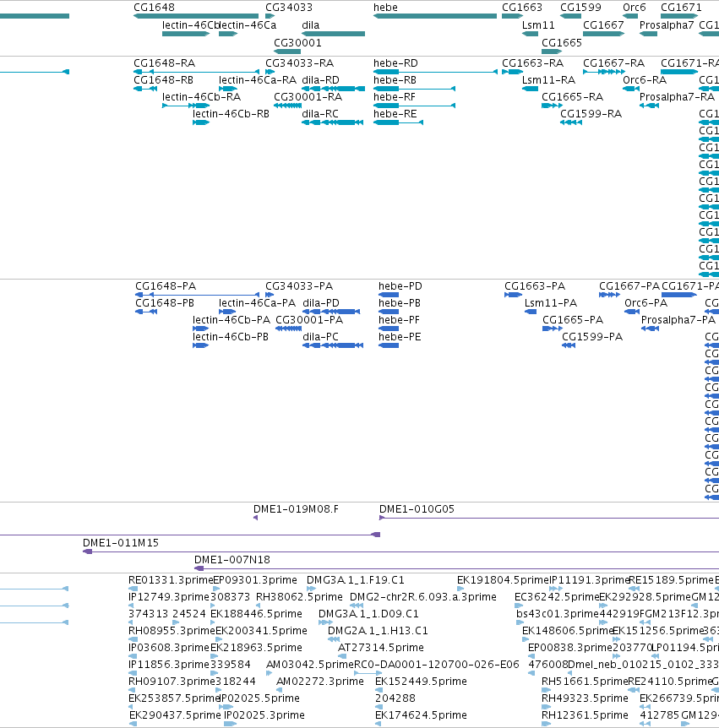This screenshot has height=728, width=719.
Task: Select transcript CG1599-RA
Action: click(591, 114)
